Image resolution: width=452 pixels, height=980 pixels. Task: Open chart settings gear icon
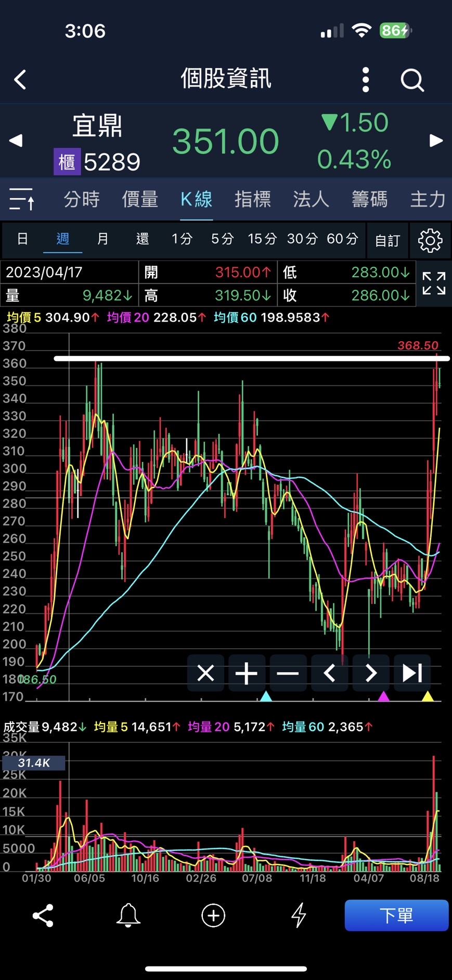[430, 240]
